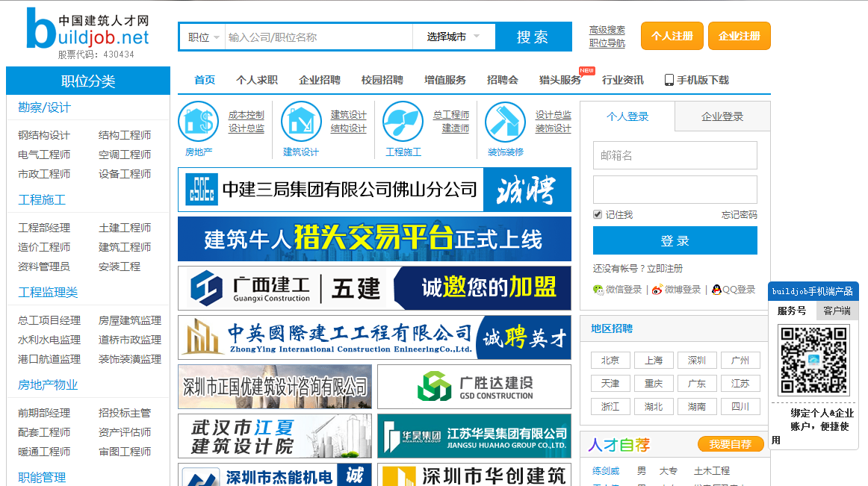This screenshot has width=868, height=486.
Task: Open the 装饰装修 decoration icon
Action: click(506, 121)
